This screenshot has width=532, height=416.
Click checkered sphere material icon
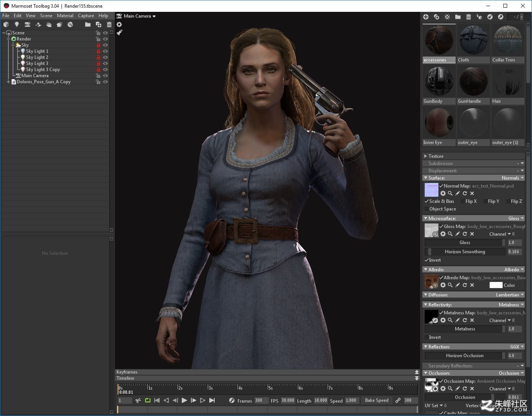pyautogui.click(x=447, y=17)
